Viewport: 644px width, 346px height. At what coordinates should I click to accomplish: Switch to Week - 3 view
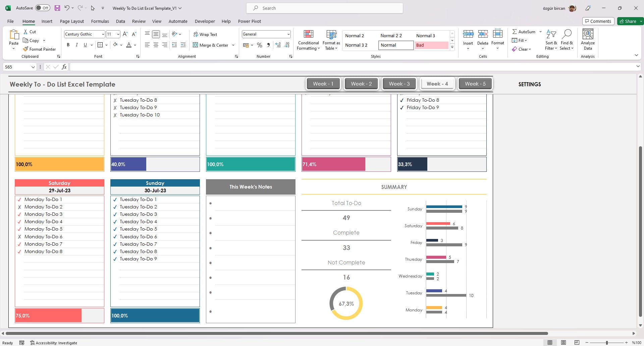[399, 84]
